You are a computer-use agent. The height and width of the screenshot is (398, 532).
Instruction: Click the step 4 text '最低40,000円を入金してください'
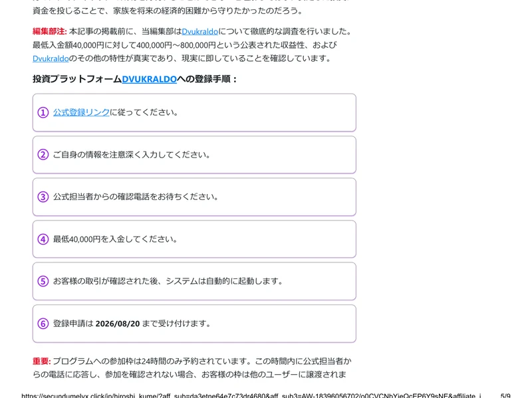[x=115, y=239]
